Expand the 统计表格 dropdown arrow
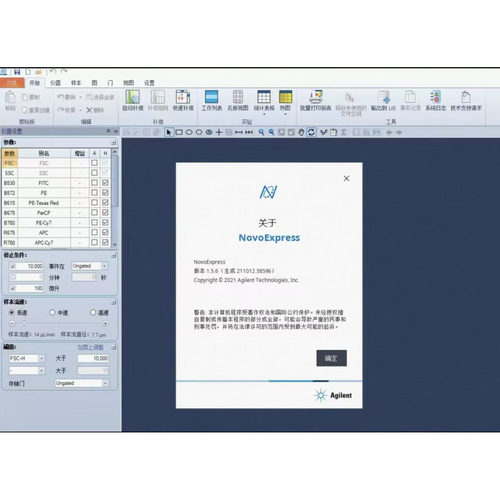This screenshot has width=500, height=500. pos(264,114)
